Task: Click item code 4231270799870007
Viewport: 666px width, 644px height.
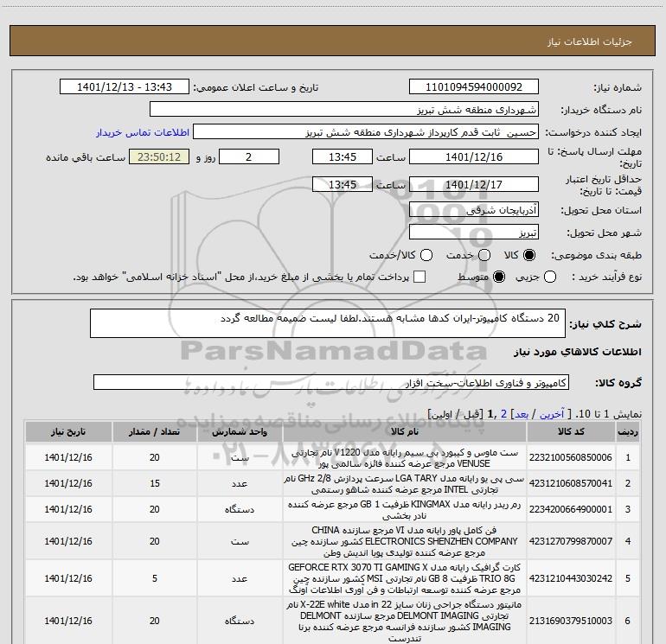Action: pos(571,541)
